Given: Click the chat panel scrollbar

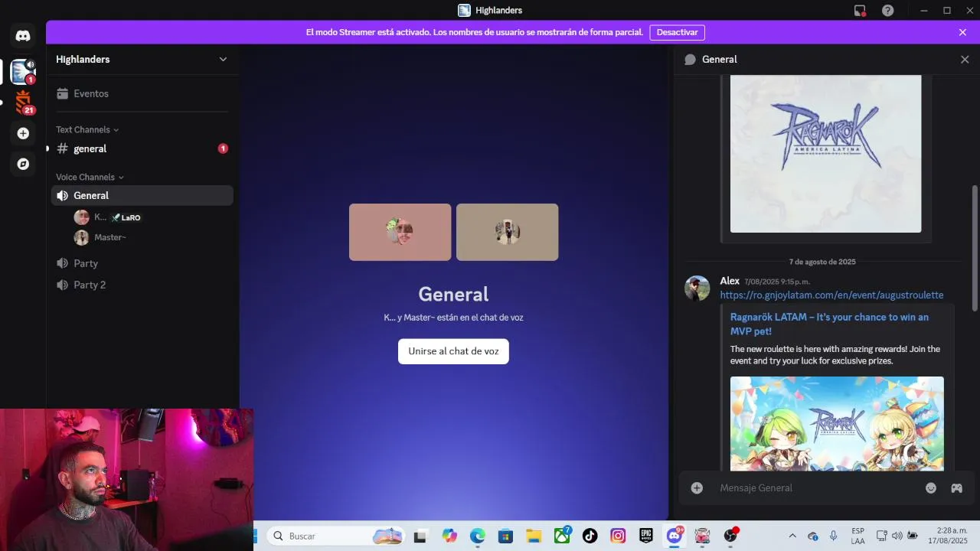Looking at the screenshot, I should click(974, 247).
